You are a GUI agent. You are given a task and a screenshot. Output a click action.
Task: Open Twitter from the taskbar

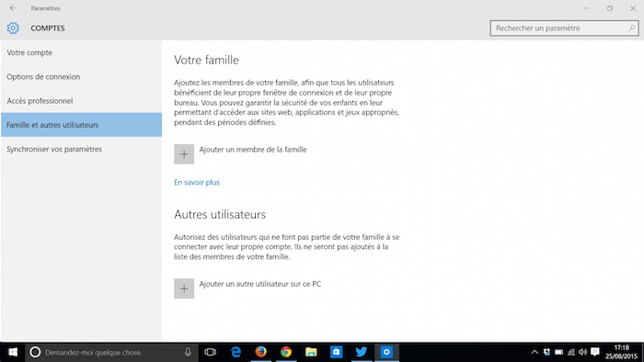(362, 352)
